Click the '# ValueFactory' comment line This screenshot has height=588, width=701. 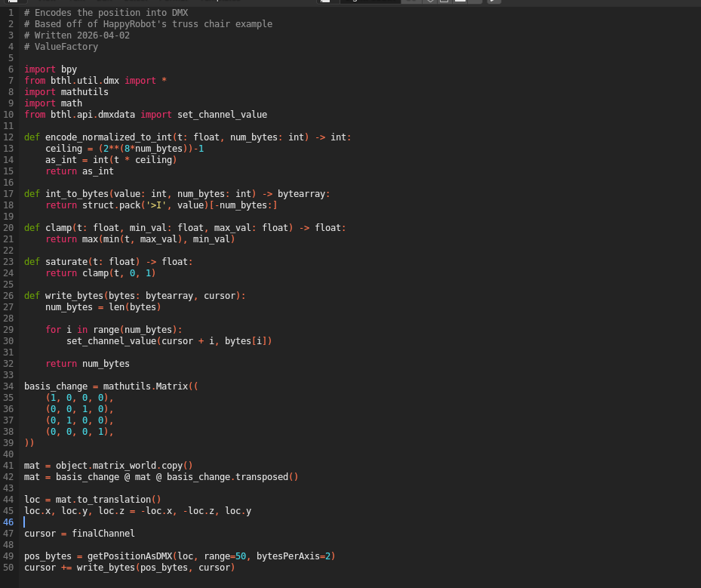point(61,47)
